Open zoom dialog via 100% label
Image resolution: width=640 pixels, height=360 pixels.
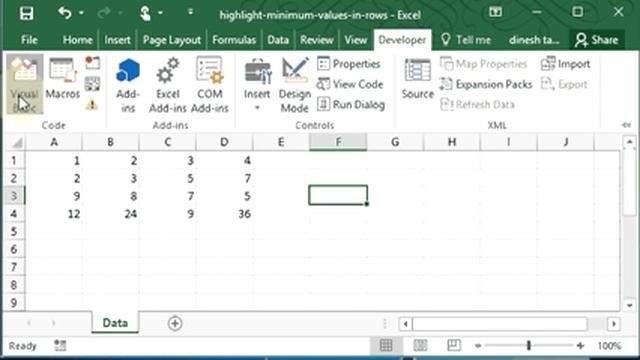click(609, 346)
